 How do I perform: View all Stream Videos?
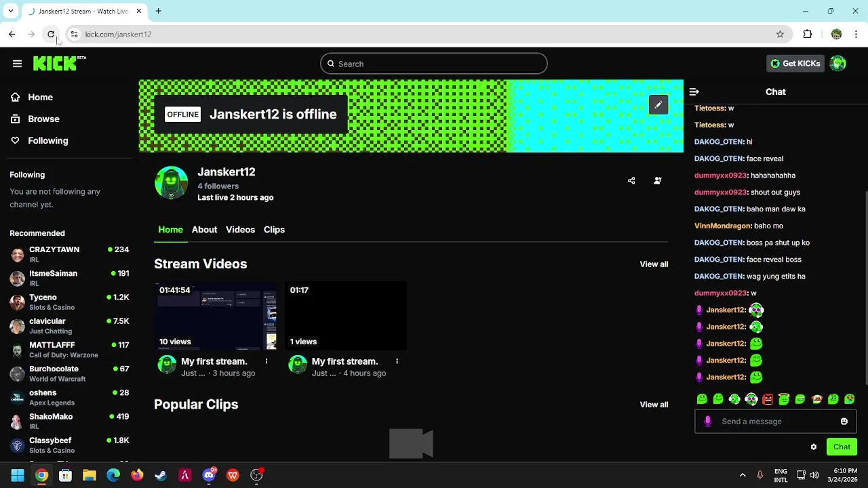coord(654,264)
